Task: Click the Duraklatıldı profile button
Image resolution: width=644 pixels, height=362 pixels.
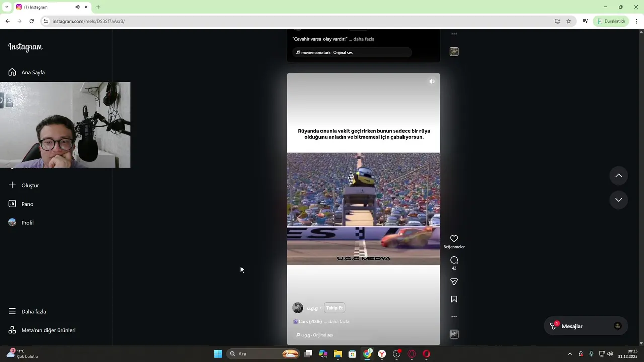Action: click(x=611, y=21)
